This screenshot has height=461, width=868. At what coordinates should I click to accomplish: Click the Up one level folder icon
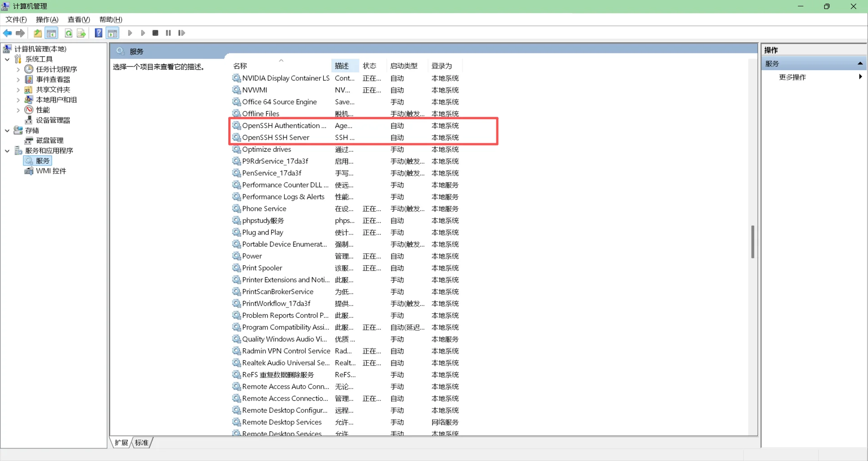[x=38, y=33]
